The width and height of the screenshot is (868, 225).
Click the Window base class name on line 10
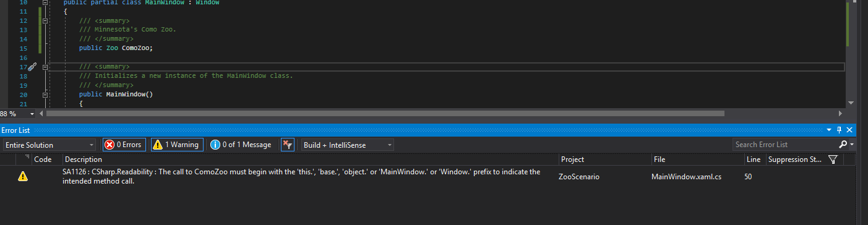pyautogui.click(x=207, y=2)
